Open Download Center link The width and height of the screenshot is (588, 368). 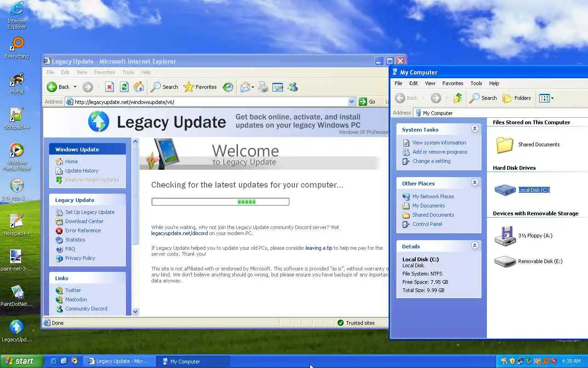pyautogui.click(x=84, y=221)
